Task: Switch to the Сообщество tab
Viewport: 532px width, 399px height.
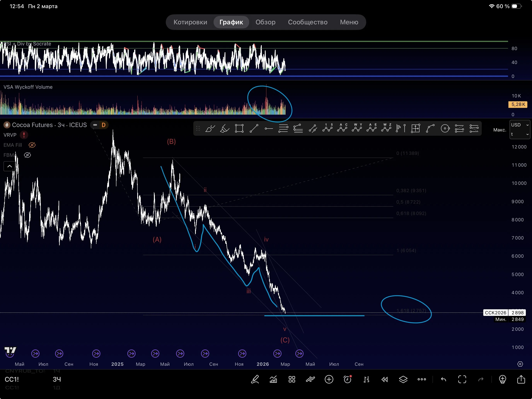Action: 308,22
